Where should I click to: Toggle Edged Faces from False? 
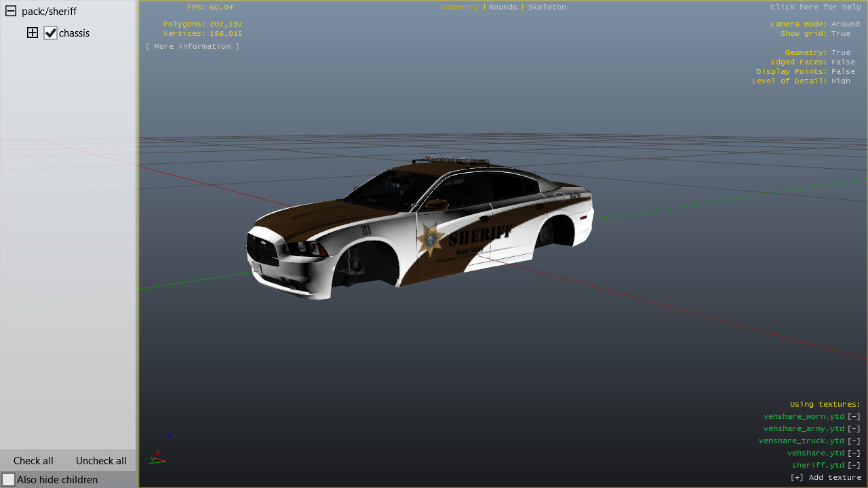point(843,62)
